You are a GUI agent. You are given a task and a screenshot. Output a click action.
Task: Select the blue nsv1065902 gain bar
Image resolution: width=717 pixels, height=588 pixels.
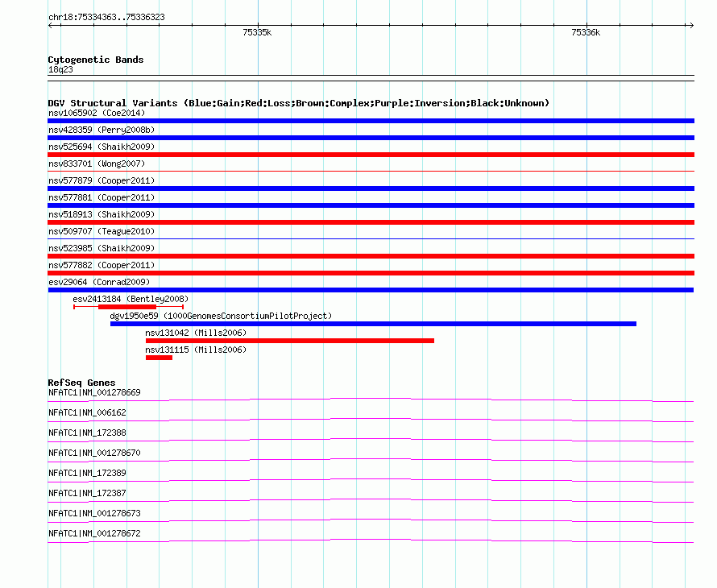pyautogui.click(x=371, y=121)
